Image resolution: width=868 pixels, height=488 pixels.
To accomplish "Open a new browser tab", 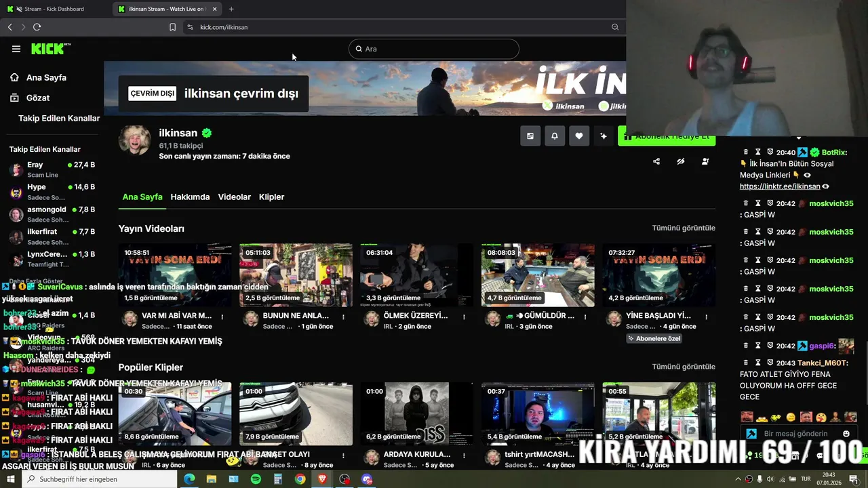I will (231, 9).
